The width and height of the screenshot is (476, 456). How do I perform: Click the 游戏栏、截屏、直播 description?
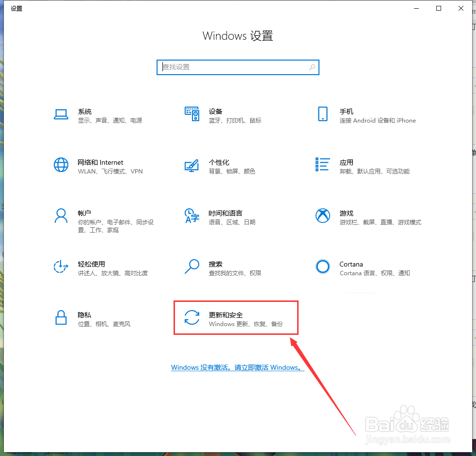[x=381, y=222]
